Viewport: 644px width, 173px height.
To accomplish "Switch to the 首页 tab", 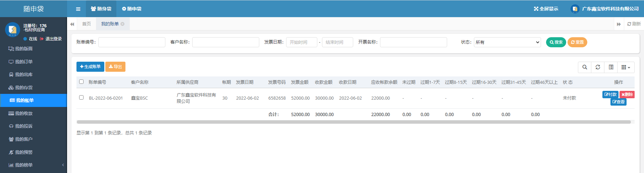I will point(87,24).
